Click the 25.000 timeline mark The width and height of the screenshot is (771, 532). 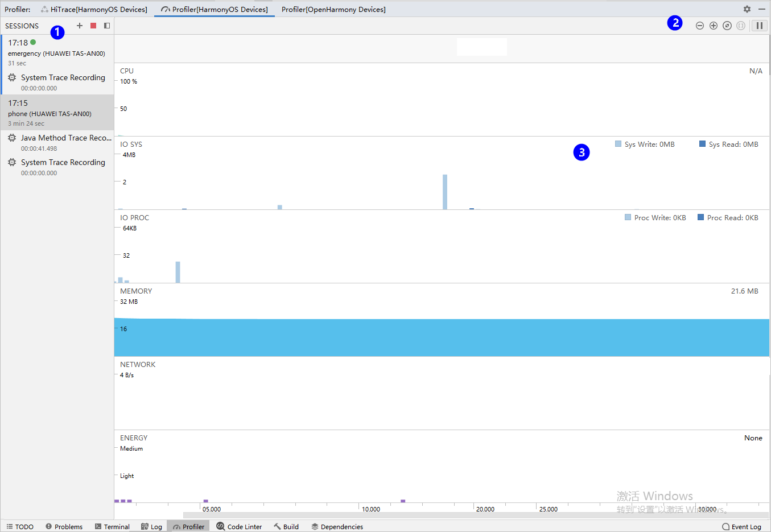pyautogui.click(x=549, y=509)
